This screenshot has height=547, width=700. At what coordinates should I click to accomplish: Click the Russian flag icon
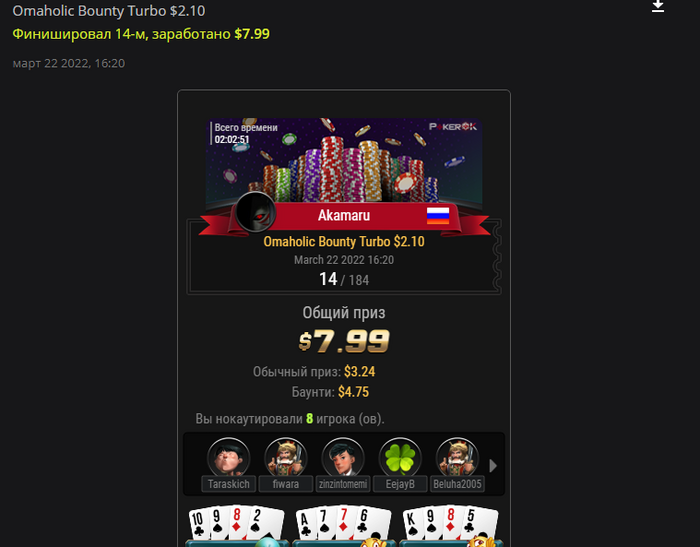click(x=438, y=215)
